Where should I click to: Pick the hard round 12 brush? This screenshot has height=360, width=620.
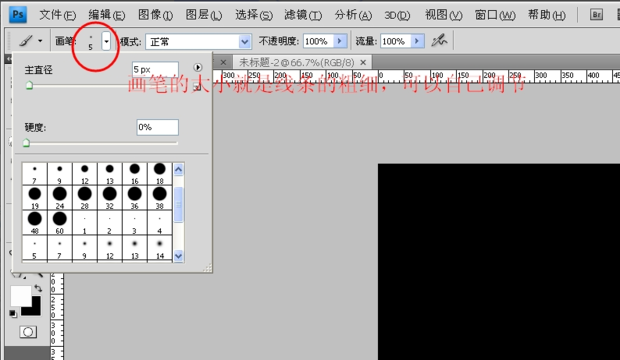pyautogui.click(x=85, y=174)
